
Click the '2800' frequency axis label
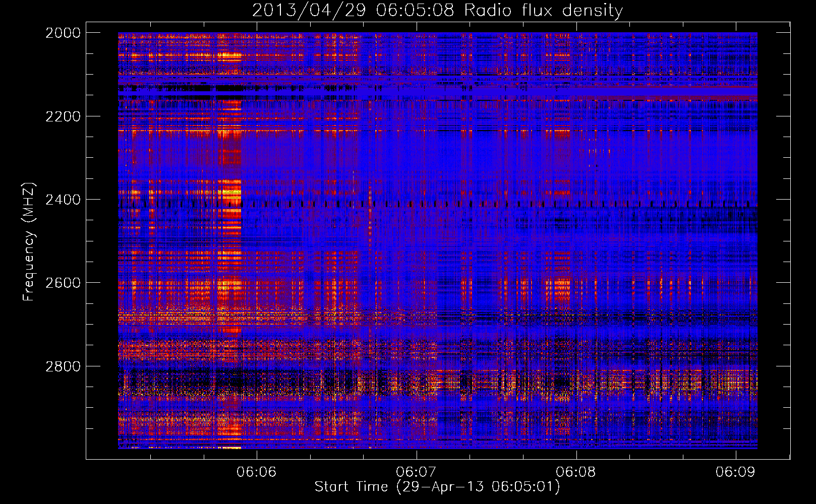coord(63,366)
